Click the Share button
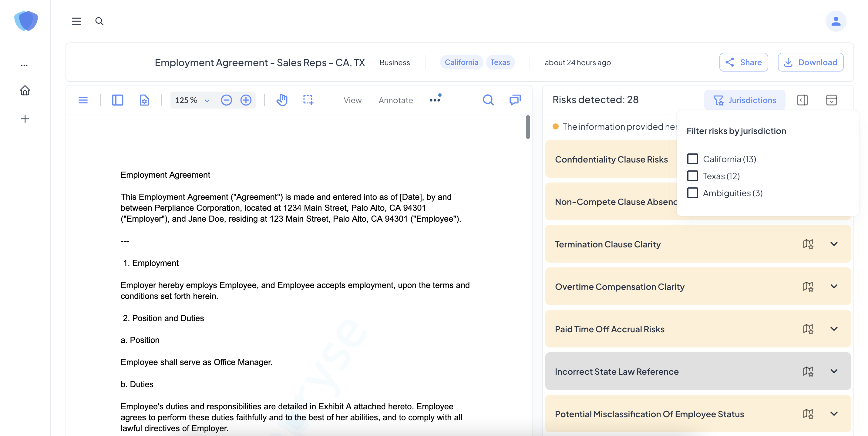 743,62
